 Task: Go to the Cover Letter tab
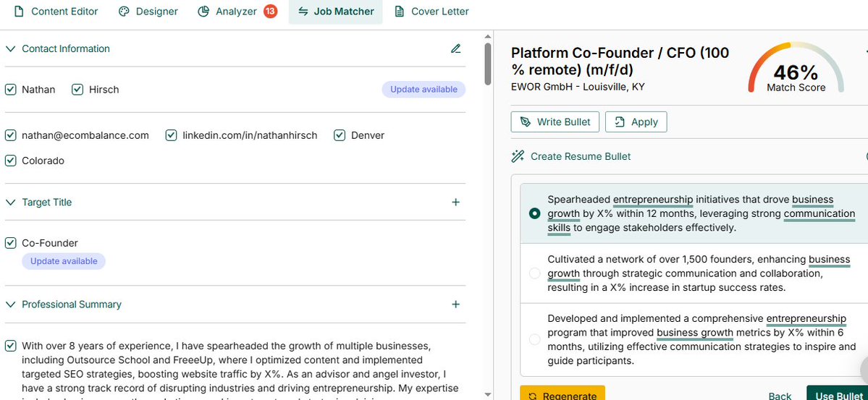click(x=431, y=12)
